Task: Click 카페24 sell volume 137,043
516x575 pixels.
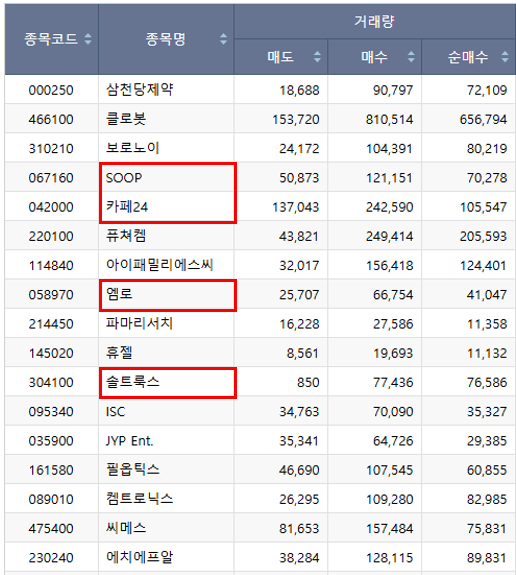Action: [296, 207]
